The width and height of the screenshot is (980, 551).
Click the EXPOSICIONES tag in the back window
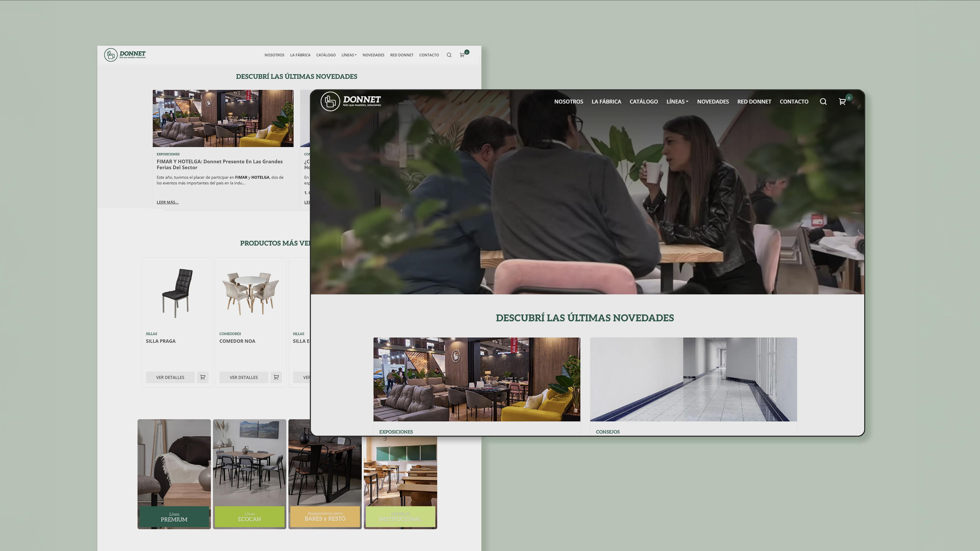point(168,154)
